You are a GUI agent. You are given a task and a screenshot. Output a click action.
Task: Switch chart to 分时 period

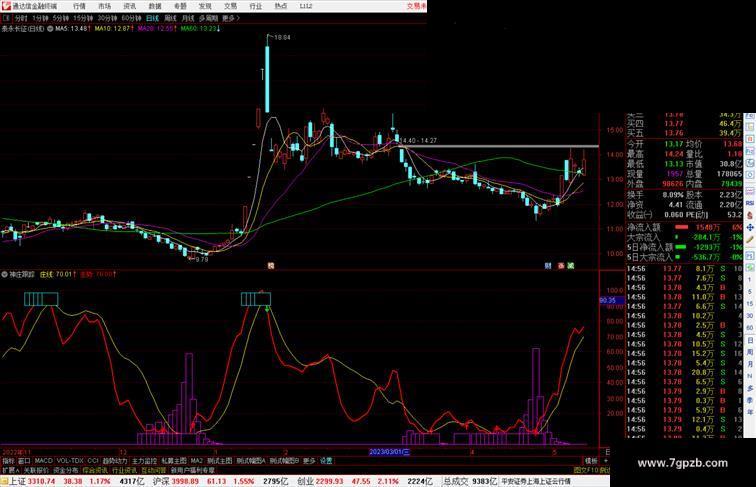[x=21, y=18]
